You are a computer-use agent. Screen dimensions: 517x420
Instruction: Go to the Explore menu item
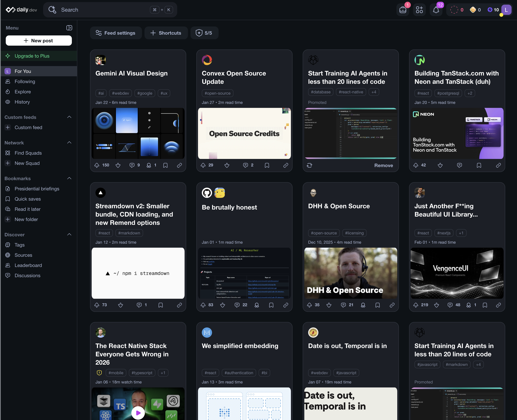pyautogui.click(x=23, y=92)
